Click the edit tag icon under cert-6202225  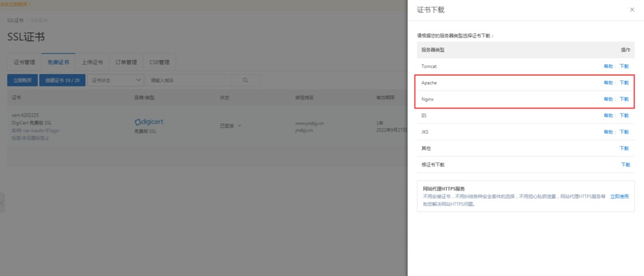coord(47,137)
